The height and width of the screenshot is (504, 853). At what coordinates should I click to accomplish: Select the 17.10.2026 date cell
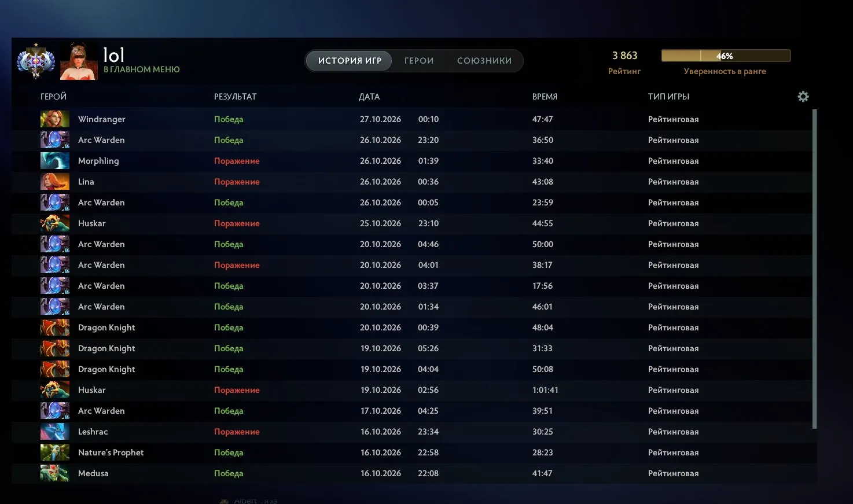380,411
